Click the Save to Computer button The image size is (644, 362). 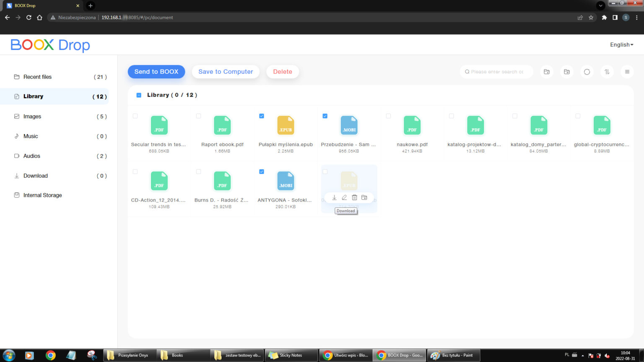226,72
